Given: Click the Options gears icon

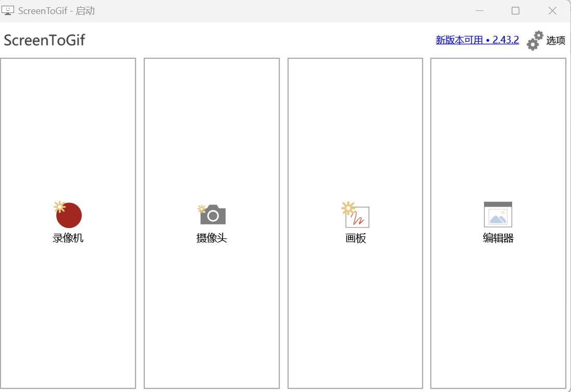Looking at the screenshot, I should pyautogui.click(x=535, y=41).
